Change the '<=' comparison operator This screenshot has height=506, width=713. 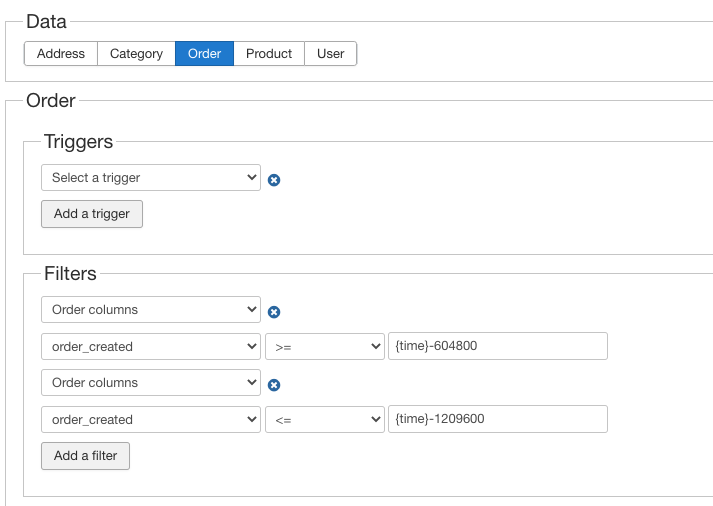tap(325, 420)
